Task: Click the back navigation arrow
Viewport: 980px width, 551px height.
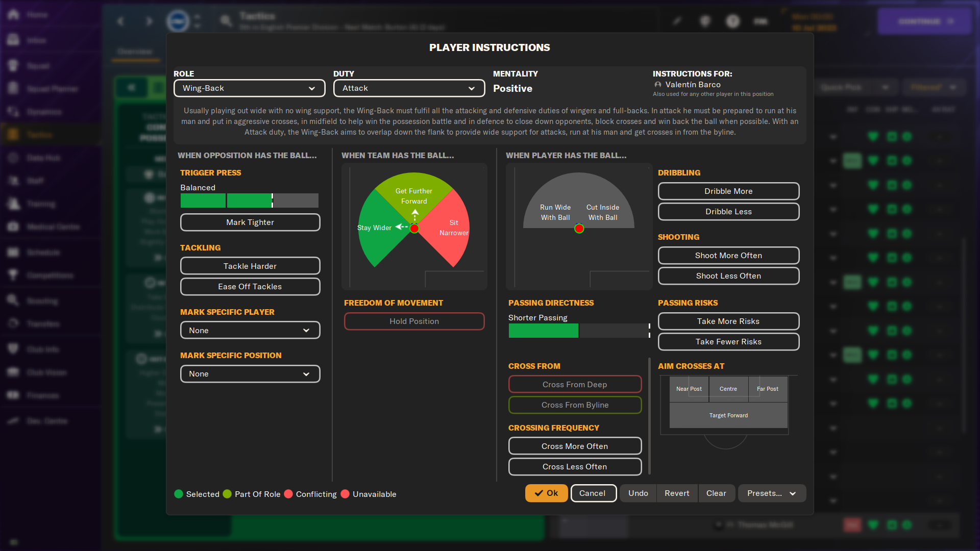Action: [121, 21]
